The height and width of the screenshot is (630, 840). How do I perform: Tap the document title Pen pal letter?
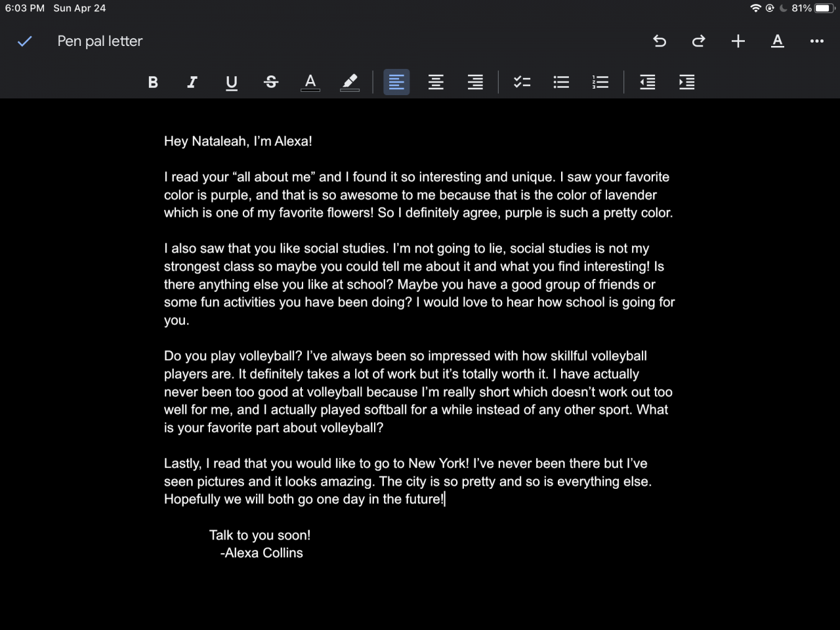(100, 41)
